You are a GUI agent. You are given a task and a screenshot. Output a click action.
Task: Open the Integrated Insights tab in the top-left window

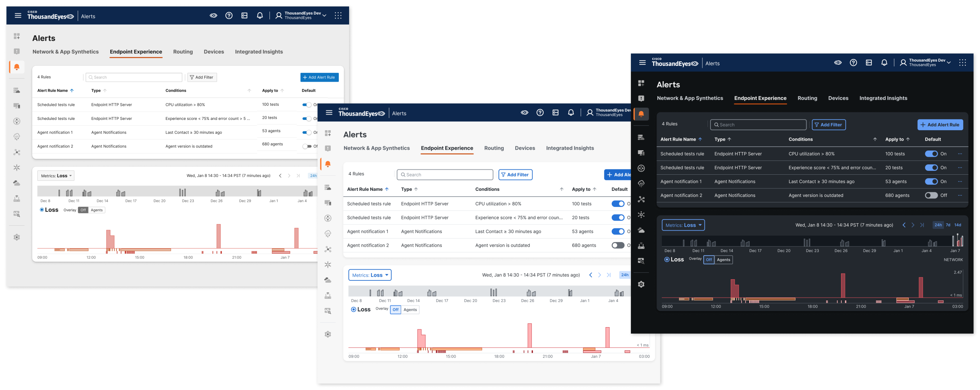259,52
